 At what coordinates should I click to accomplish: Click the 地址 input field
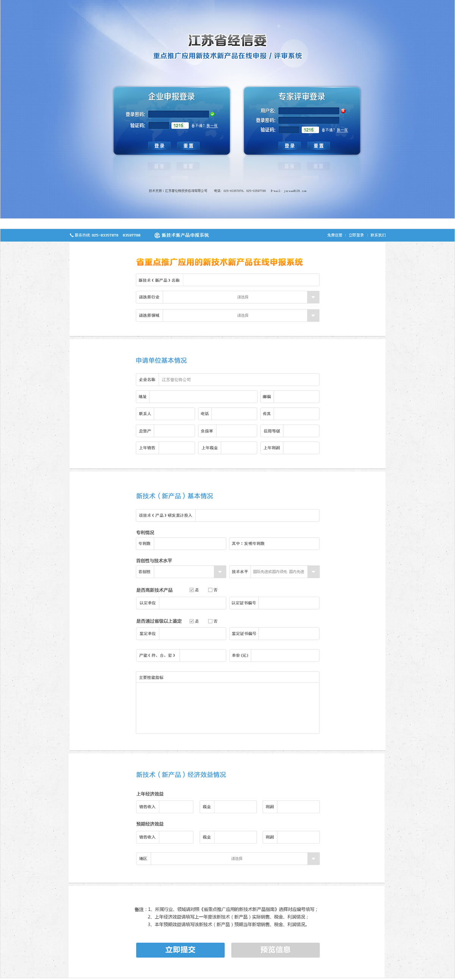point(203,397)
